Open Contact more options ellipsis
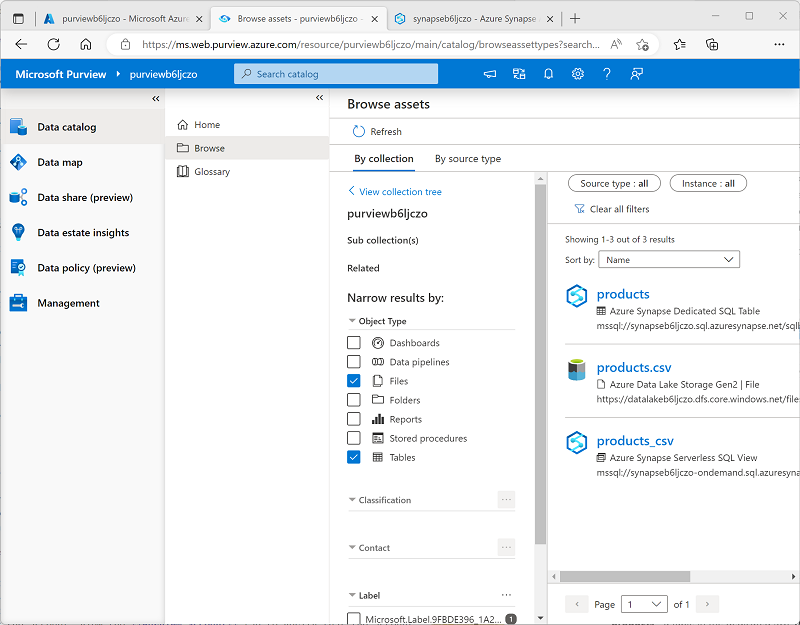 [x=506, y=547]
